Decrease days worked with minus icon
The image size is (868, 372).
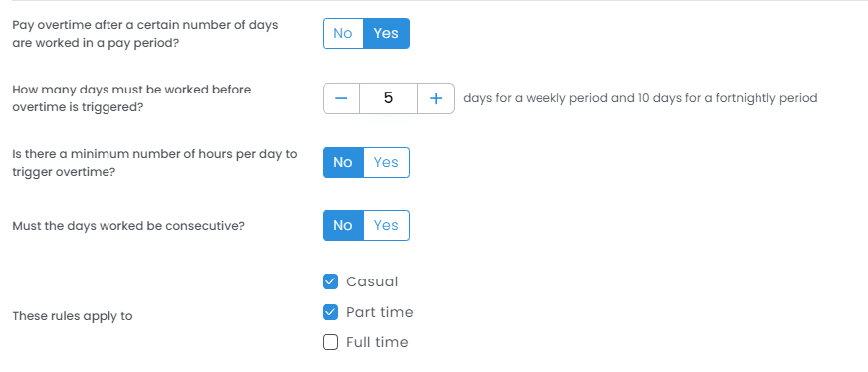point(341,98)
